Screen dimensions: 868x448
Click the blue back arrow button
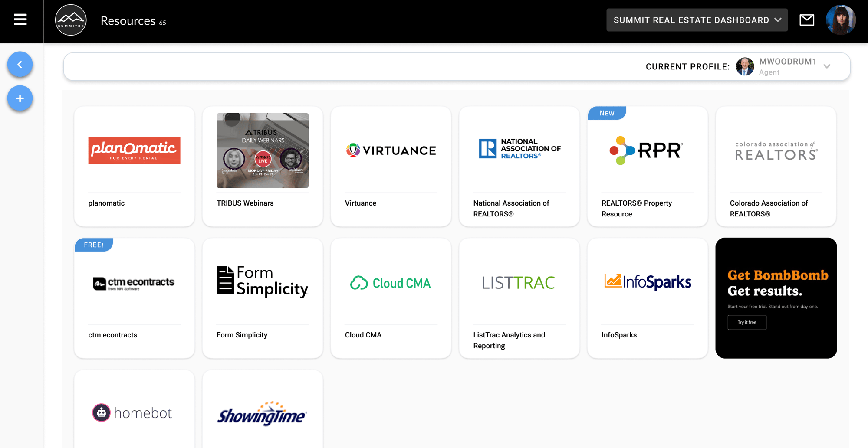20,65
